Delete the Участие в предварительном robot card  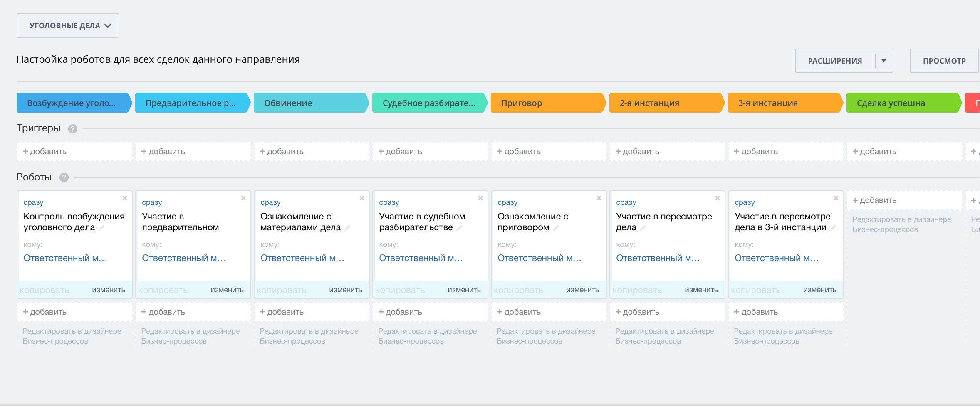point(243,198)
